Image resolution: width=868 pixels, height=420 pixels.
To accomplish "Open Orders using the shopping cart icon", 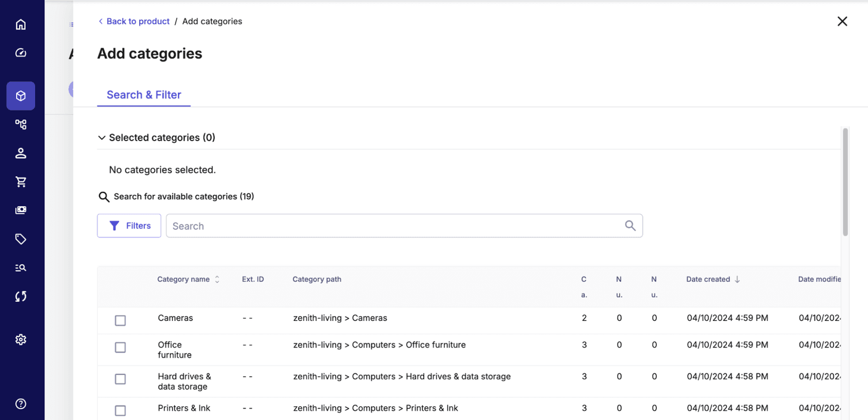I will [21, 181].
